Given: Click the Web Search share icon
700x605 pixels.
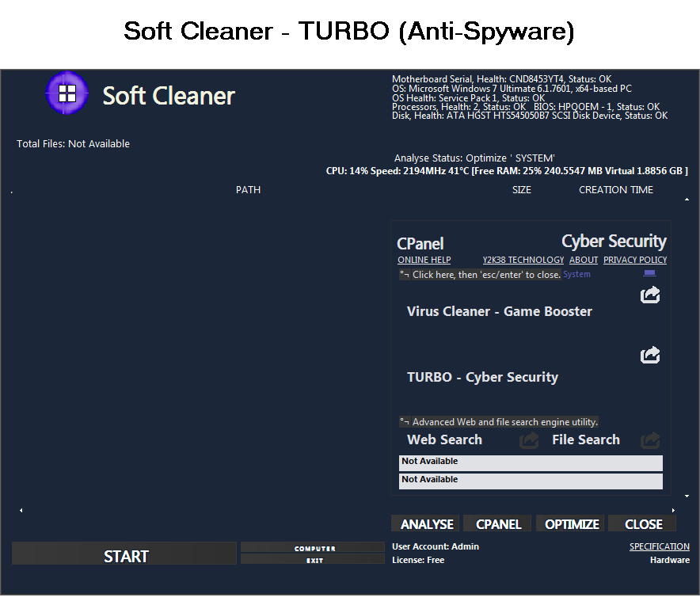Looking at the screenshot, I should pyautogui.click(x=529, y=440).
